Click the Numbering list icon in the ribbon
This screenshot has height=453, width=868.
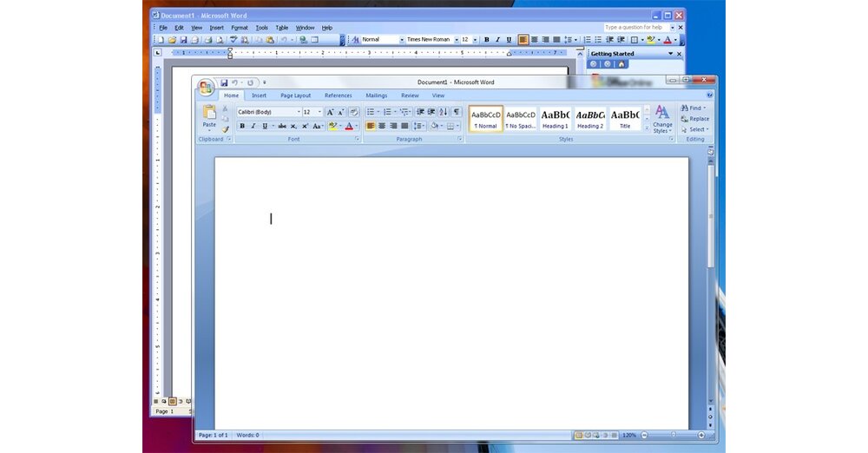(x=387, y=112)
